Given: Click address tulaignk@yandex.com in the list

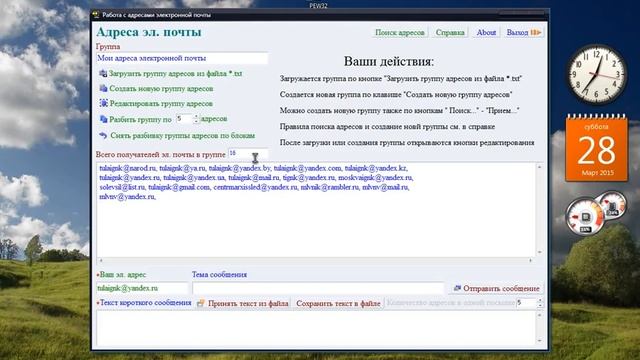Looking at the screenshot, I should 307,168.
